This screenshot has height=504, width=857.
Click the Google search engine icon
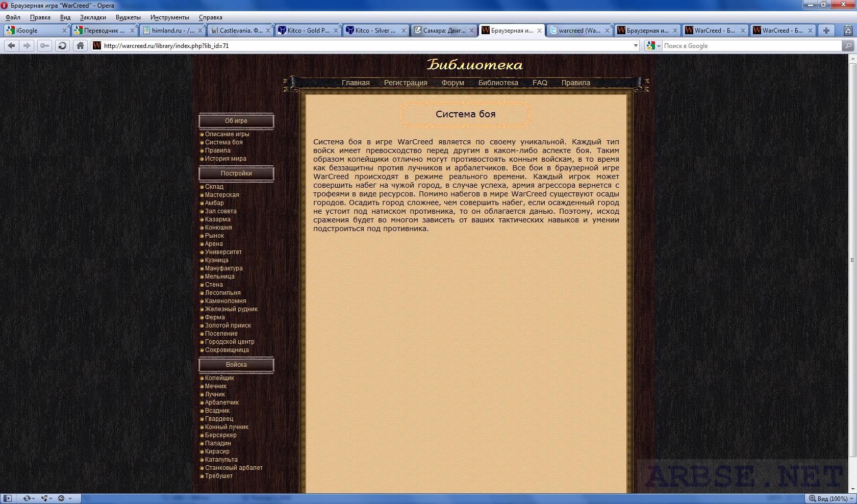[650, 45]
